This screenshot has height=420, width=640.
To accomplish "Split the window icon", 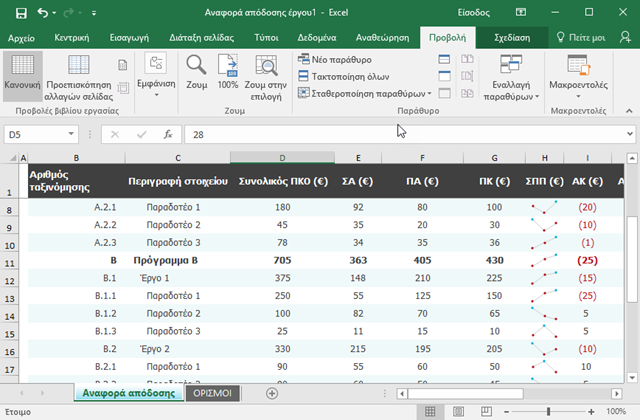I will pyautogui.click(x=444, y=60).
